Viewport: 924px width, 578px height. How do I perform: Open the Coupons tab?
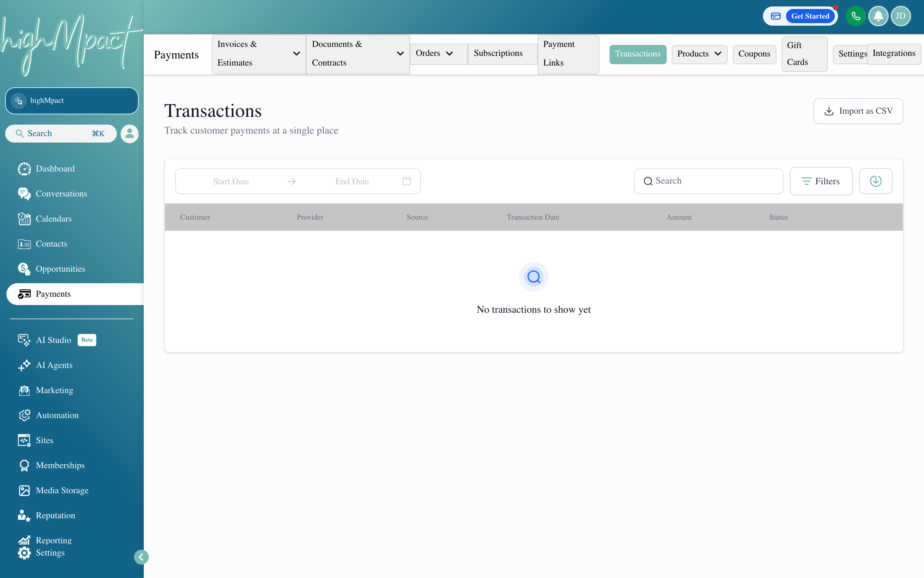click(x=754, y=54)
